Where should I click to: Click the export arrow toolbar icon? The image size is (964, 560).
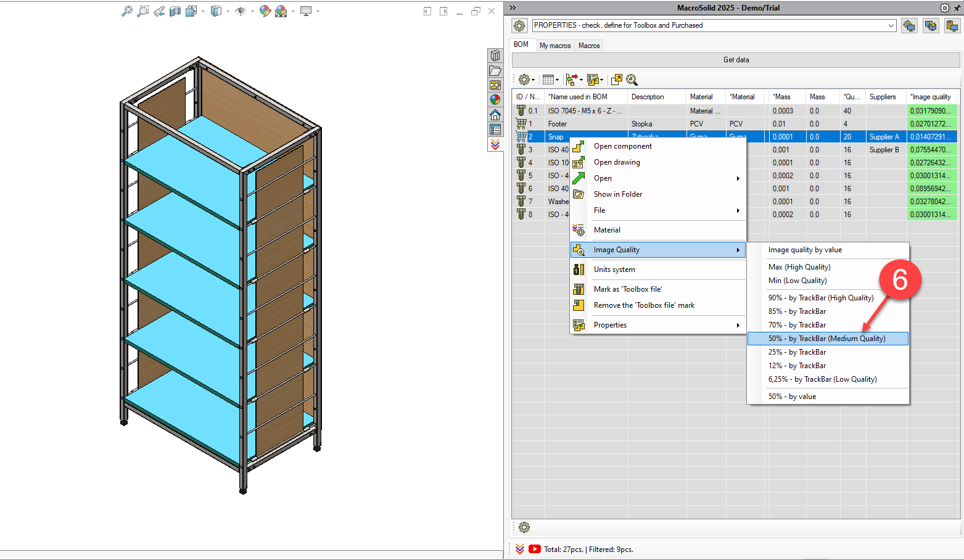[616, 80]
